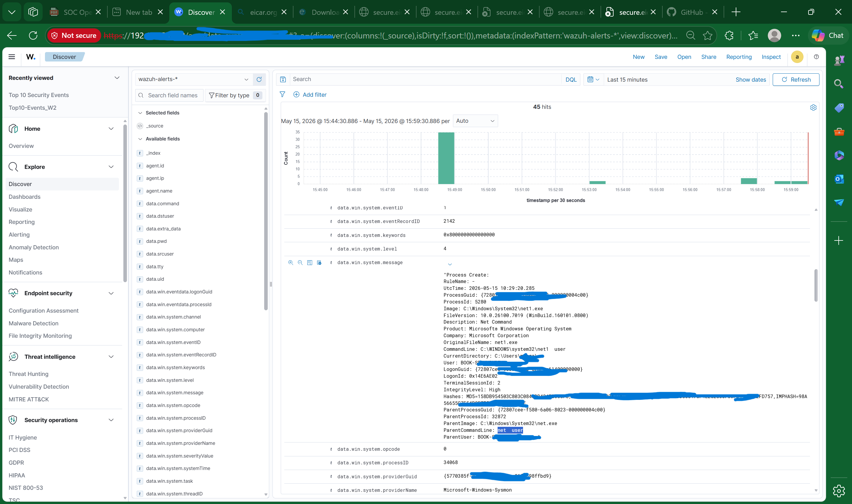Open Top 10 Security Events recent item
Image resolution: width=852 pixels, height=504 pixels.
click(x=39, y=95)
